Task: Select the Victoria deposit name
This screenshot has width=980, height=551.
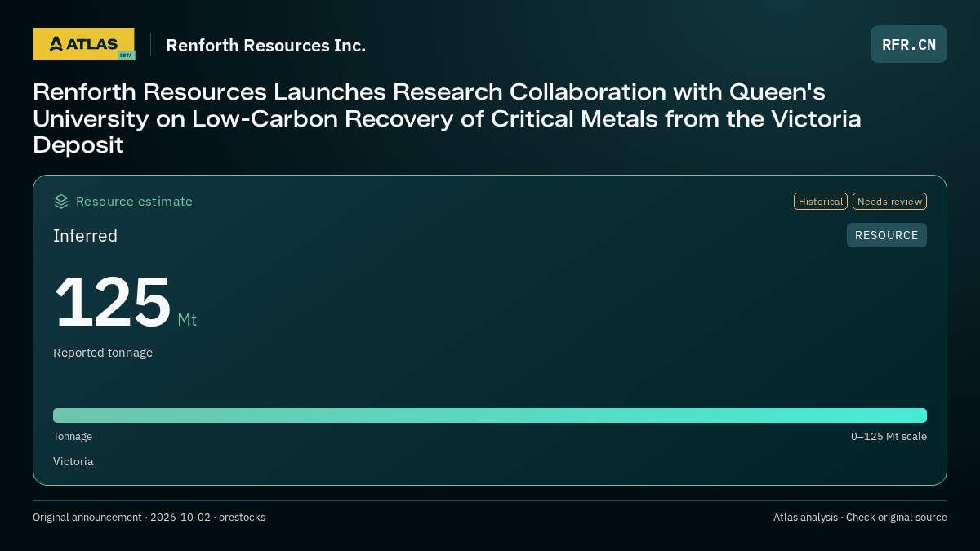Action: (73, 461)
